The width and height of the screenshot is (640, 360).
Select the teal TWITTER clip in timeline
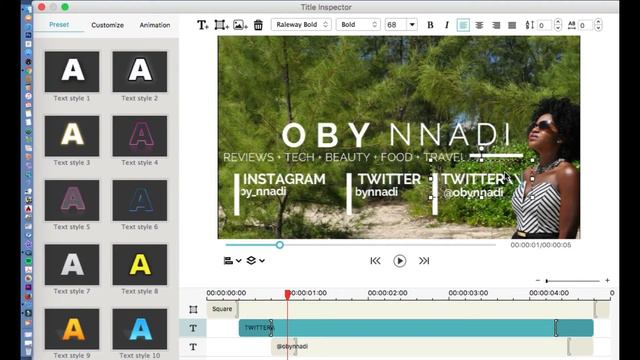[x=416, y=328]
